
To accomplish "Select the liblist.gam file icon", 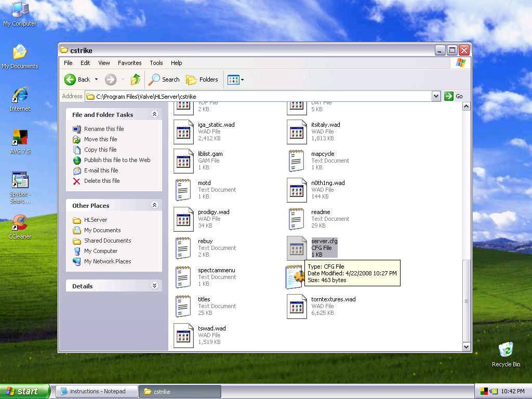I will [x=183, y=161].
